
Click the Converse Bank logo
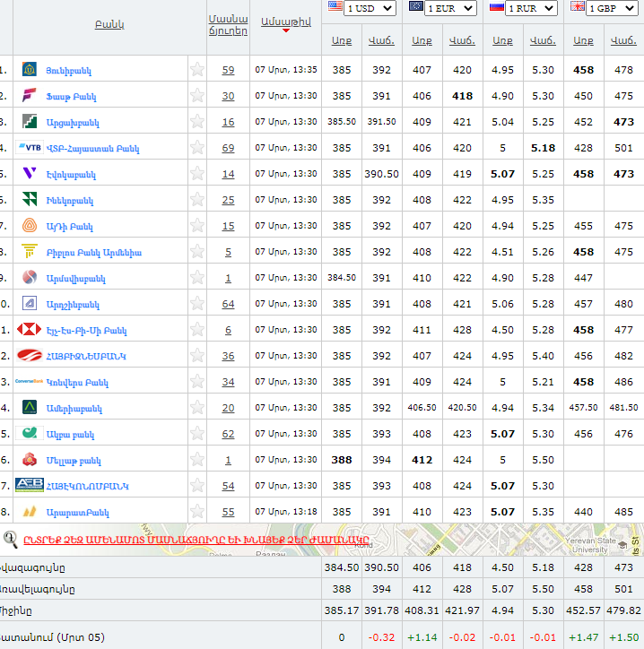coord(29,381)
